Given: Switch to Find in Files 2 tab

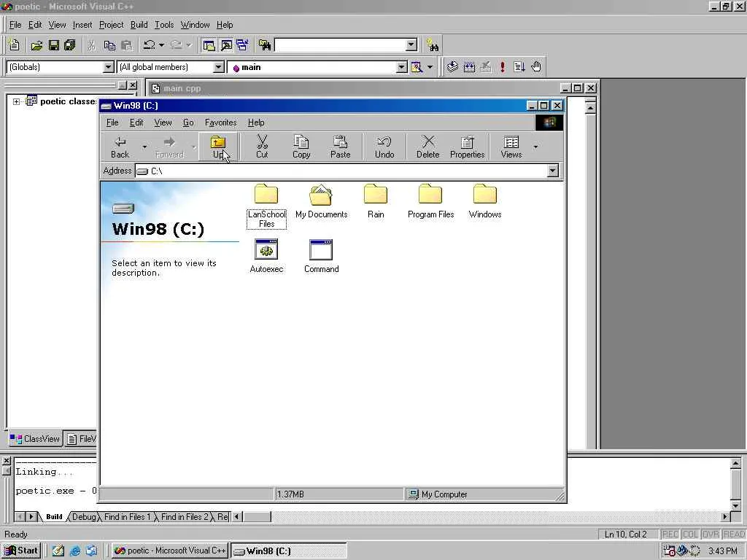Looking at the screenshot, I should [x=185, y=517].
